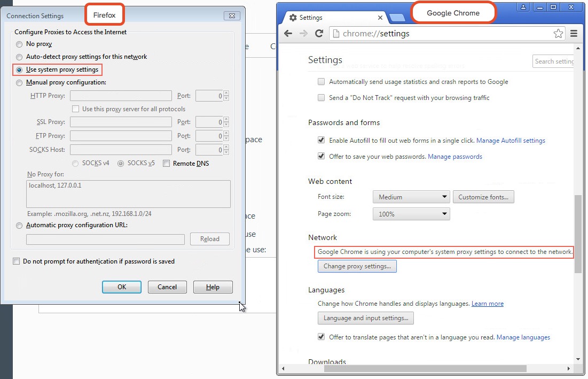The image size is (588, 379).
Task: Choose Manual proxy configuration option
Action: [20, 83]
